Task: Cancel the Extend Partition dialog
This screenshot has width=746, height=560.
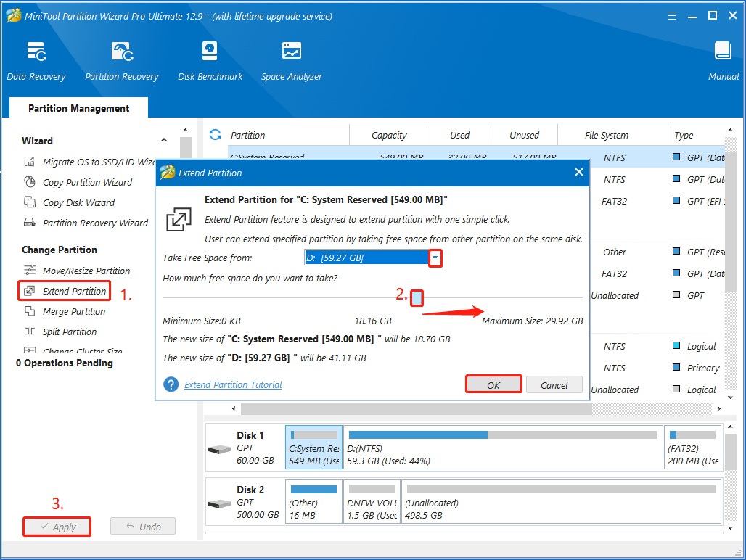Action: [554, 385]
